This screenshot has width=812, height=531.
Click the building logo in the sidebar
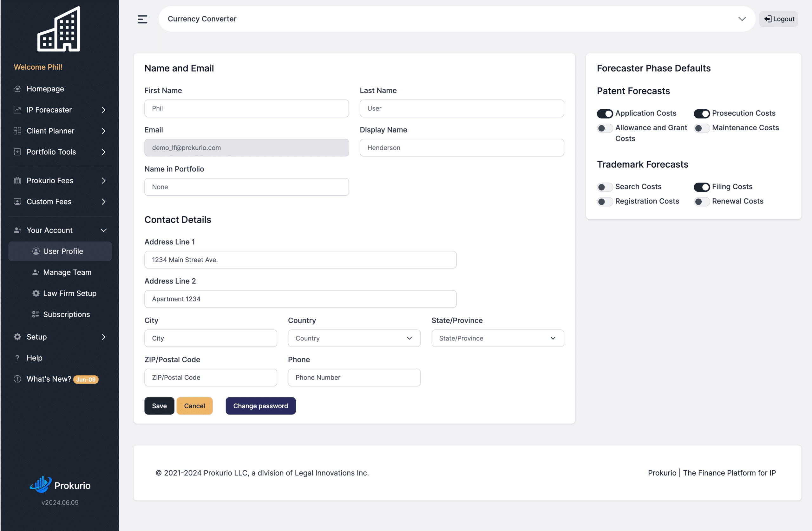click(x=59, y=29)
